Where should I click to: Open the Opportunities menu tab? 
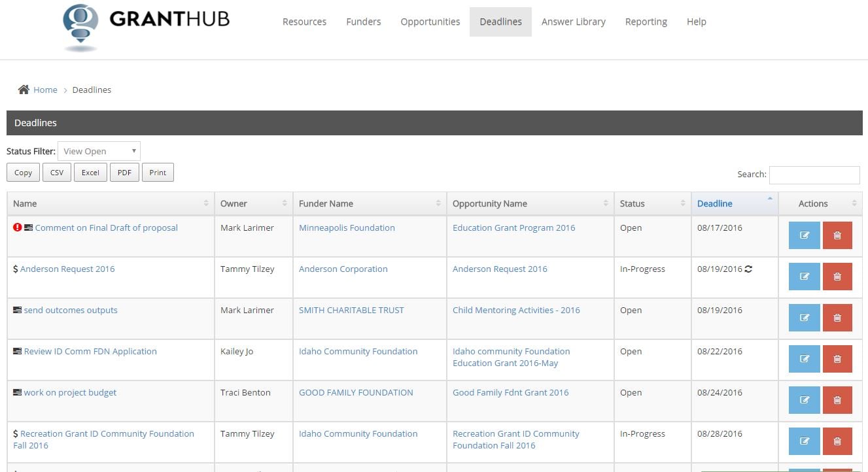(430, 22)
